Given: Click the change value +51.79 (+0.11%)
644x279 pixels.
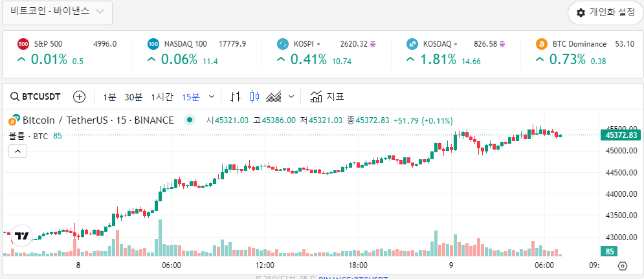Looking at the screenshot, I should pos(423,120).
